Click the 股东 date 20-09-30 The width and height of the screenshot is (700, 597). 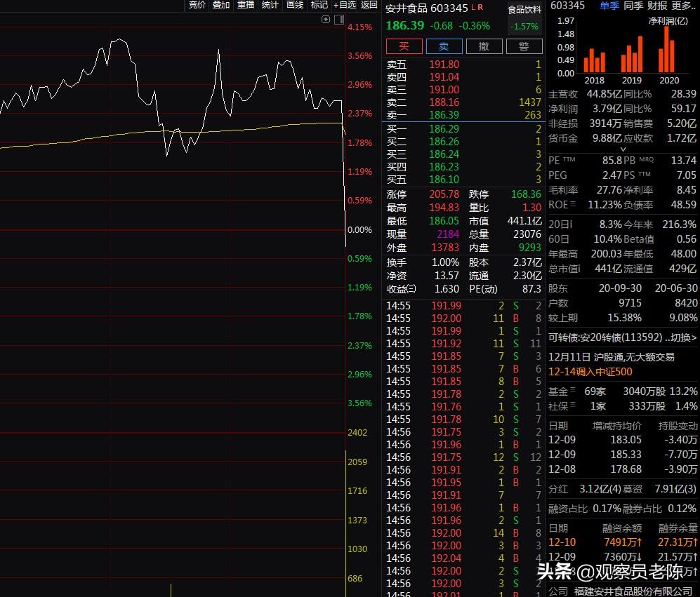tap(620, 288)
